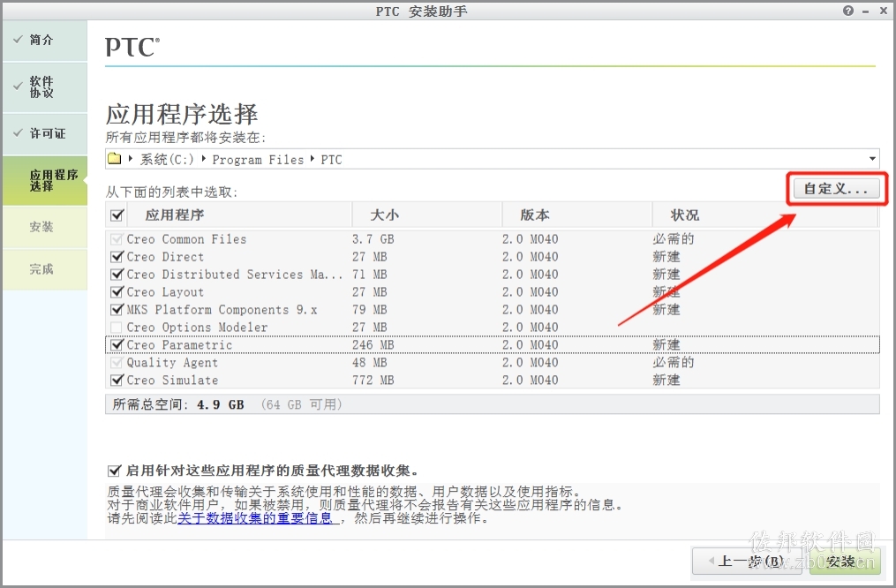Click the 自定义... button

(x=837, y=189)
